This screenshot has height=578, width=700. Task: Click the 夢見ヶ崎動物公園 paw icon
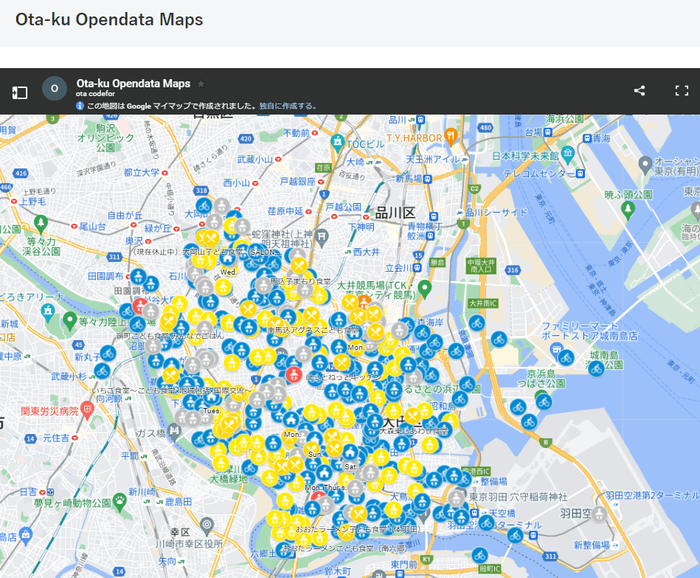[x=118, y=498]
